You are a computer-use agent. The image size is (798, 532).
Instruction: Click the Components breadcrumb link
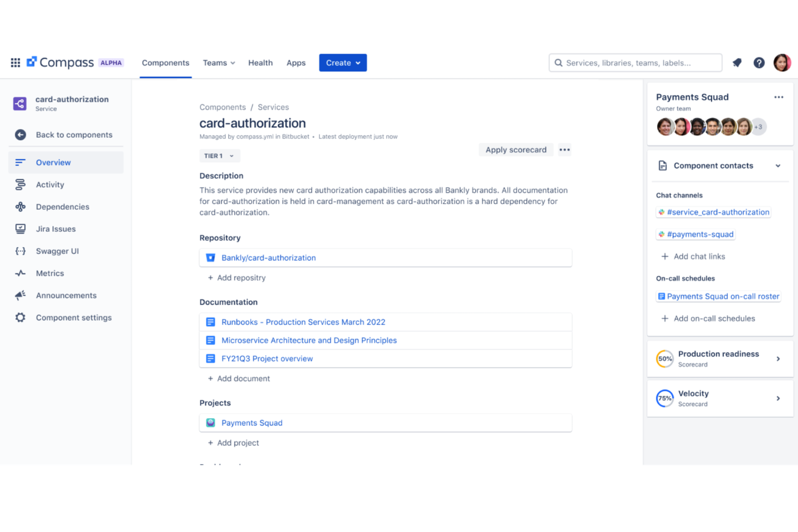click(x=223, y=107)
